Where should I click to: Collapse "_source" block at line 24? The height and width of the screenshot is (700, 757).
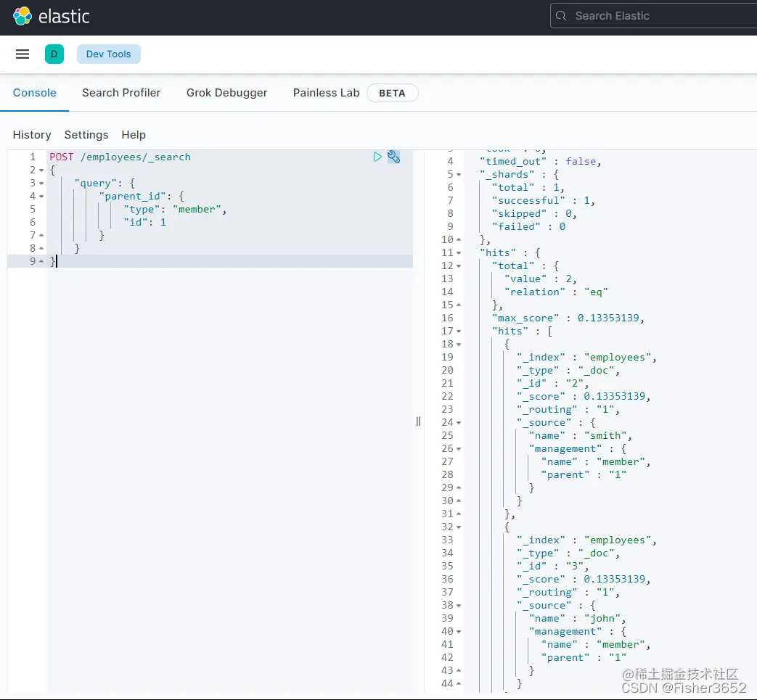click(459, 423)
